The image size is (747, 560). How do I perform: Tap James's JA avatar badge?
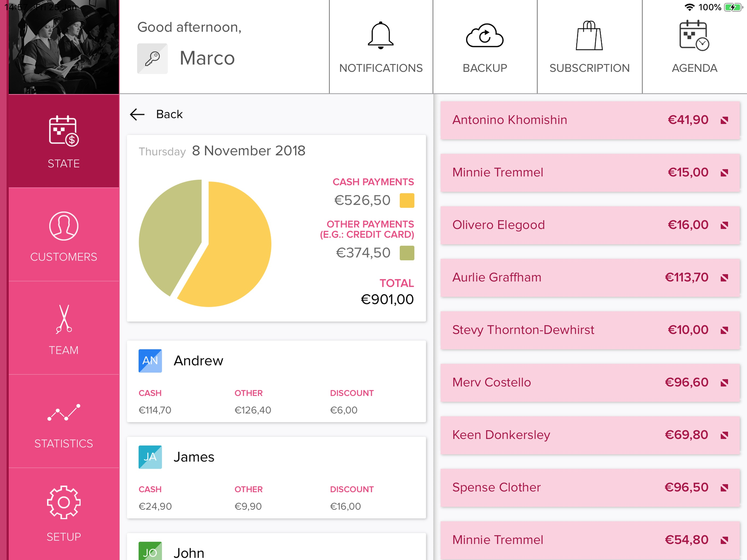coord(150,457)
